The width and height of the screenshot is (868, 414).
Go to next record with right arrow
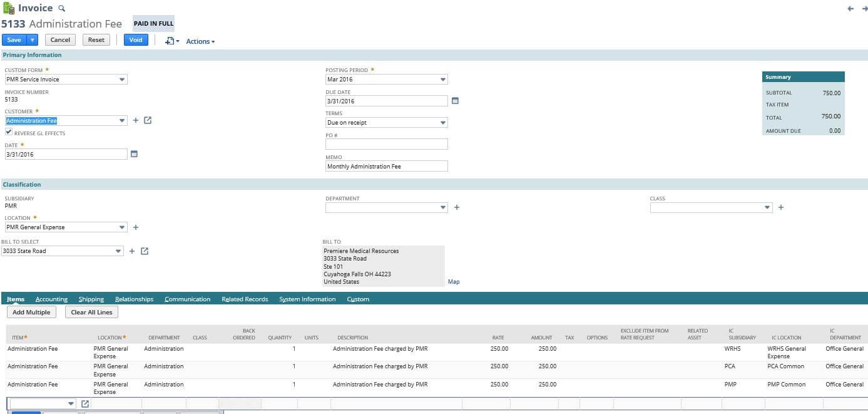(865, 9)
